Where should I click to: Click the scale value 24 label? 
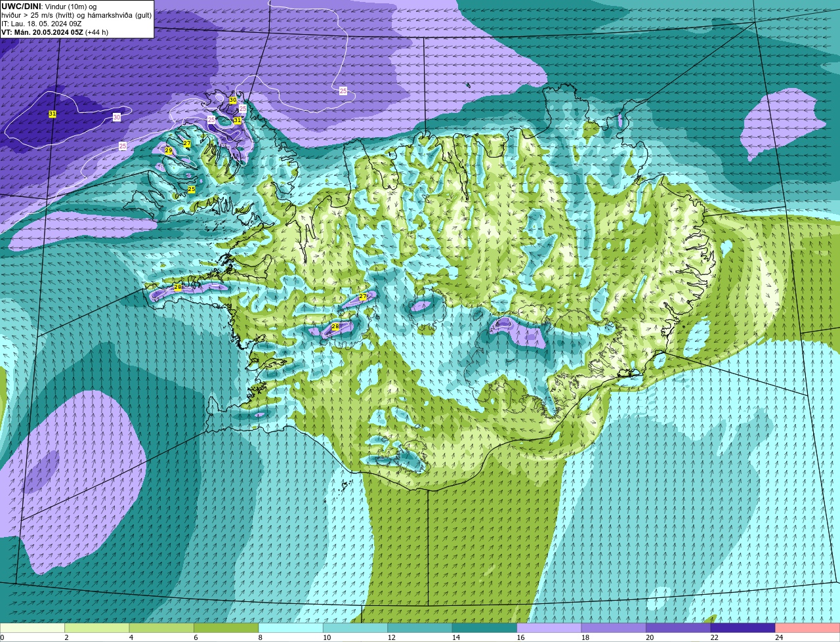pos(779,637)
